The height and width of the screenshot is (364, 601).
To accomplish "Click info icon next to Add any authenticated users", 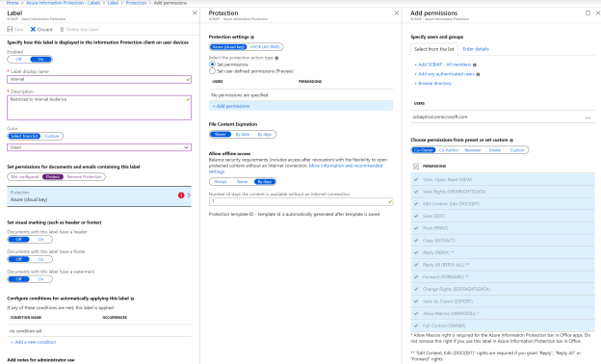I will 478,74.
